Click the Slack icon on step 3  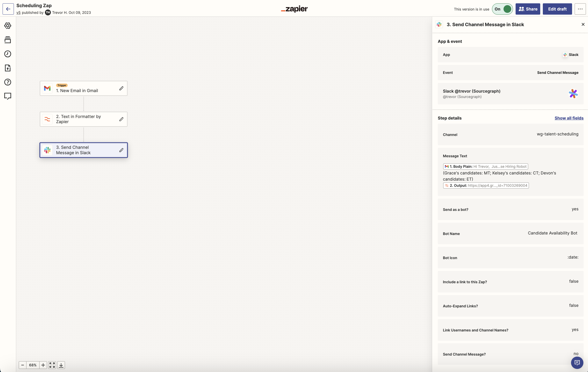[x=47, y=150]
